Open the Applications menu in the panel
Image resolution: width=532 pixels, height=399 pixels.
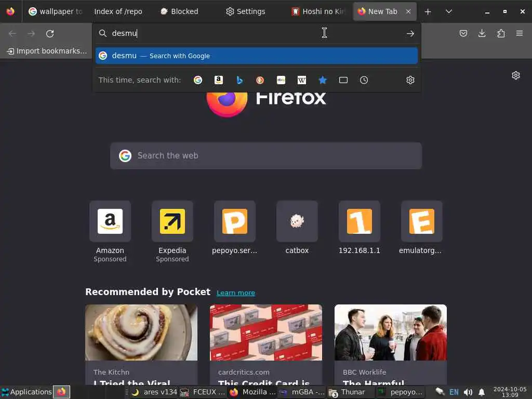pyautogui.click(x=26, y=392)
